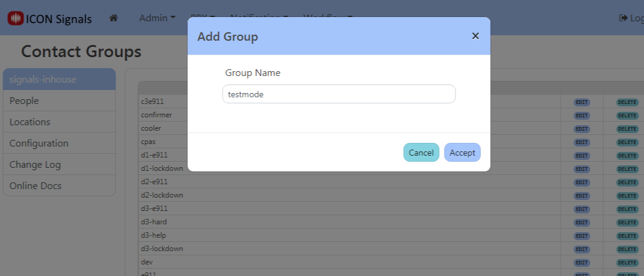The height and width of the screenshot is (276, 644).
Task: Go to the home icon in navbar
Action: coord(114,18)
